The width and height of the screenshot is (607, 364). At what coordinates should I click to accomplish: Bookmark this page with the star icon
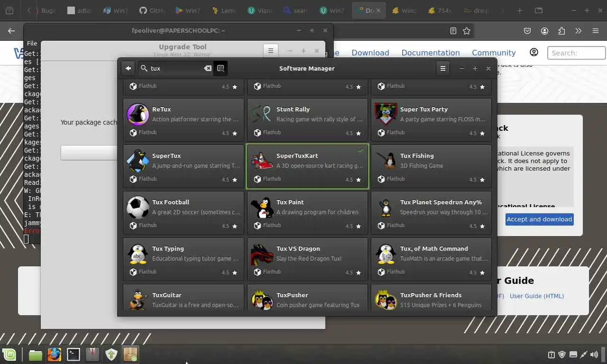pos(467,31)
